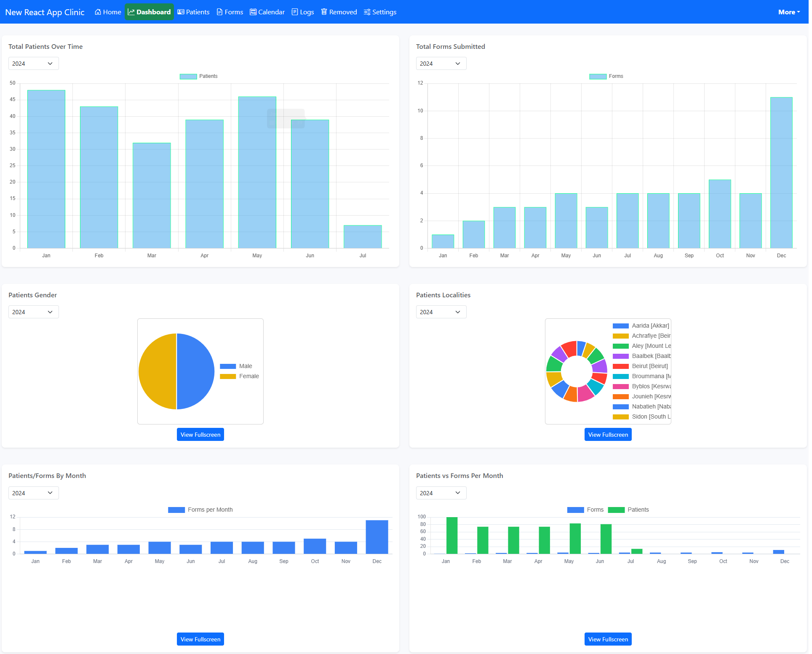Open year dropdown under Total Patients Over Time
Screen dimensions: 812x654
[33, 64]
